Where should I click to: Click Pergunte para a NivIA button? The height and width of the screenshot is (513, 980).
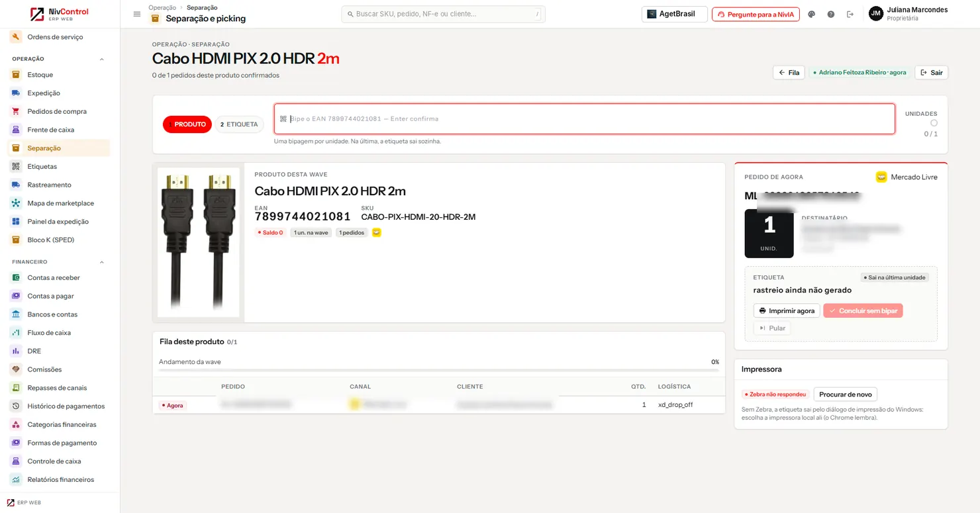click(756, 14)
